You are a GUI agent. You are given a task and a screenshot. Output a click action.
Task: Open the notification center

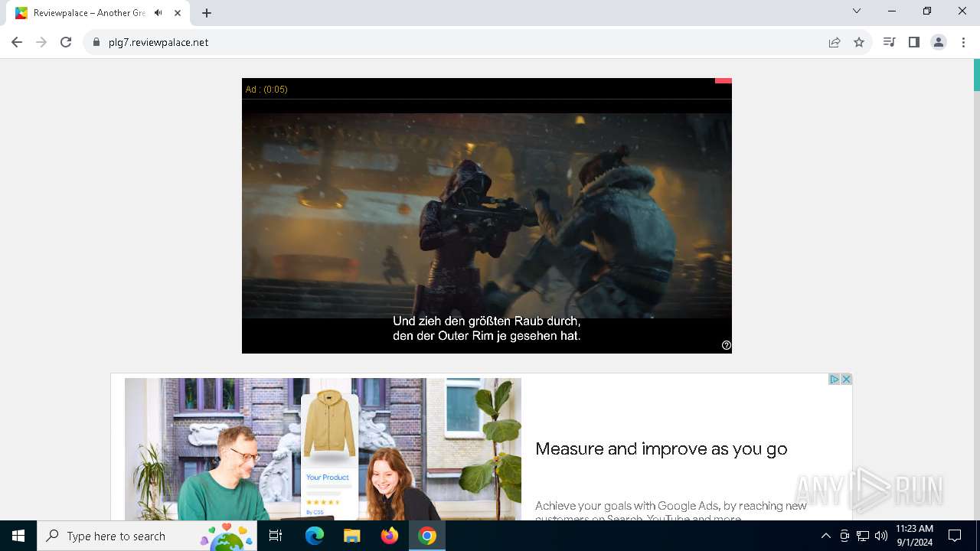[955, 536]
